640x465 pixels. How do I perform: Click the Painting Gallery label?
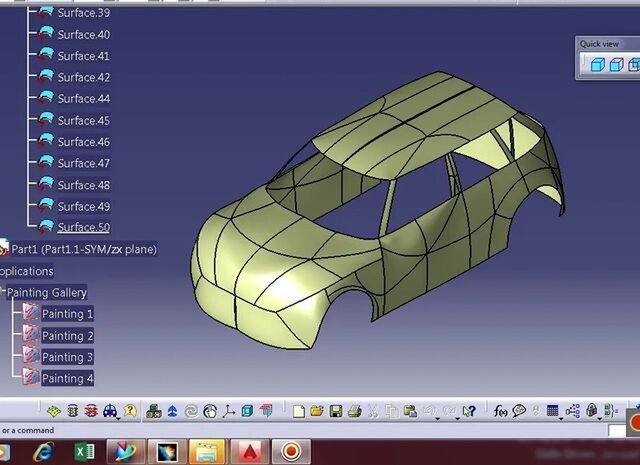[47, 292]
